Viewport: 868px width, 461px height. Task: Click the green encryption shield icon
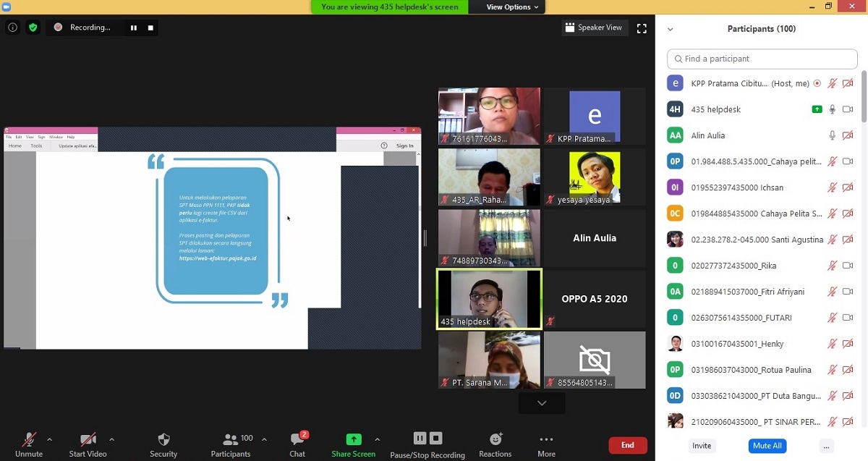tap(33, 28)
